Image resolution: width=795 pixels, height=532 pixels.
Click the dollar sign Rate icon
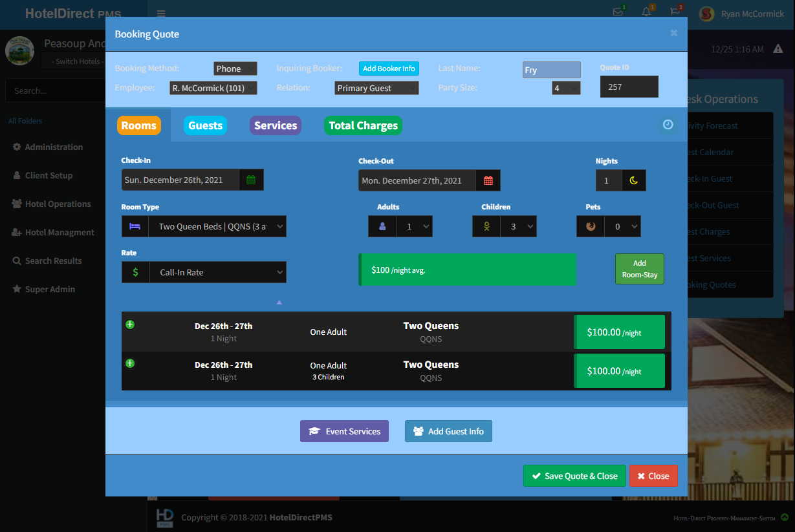[x=135, y=272]
